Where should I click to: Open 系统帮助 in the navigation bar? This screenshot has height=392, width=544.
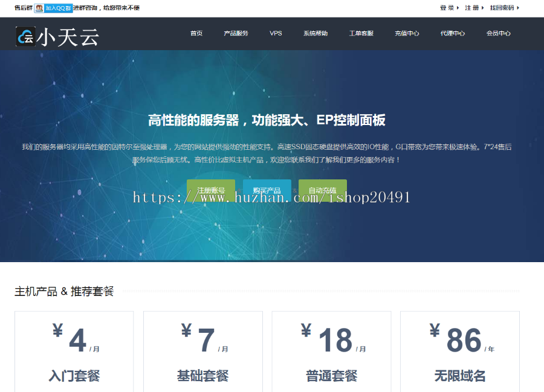(316, 34)
